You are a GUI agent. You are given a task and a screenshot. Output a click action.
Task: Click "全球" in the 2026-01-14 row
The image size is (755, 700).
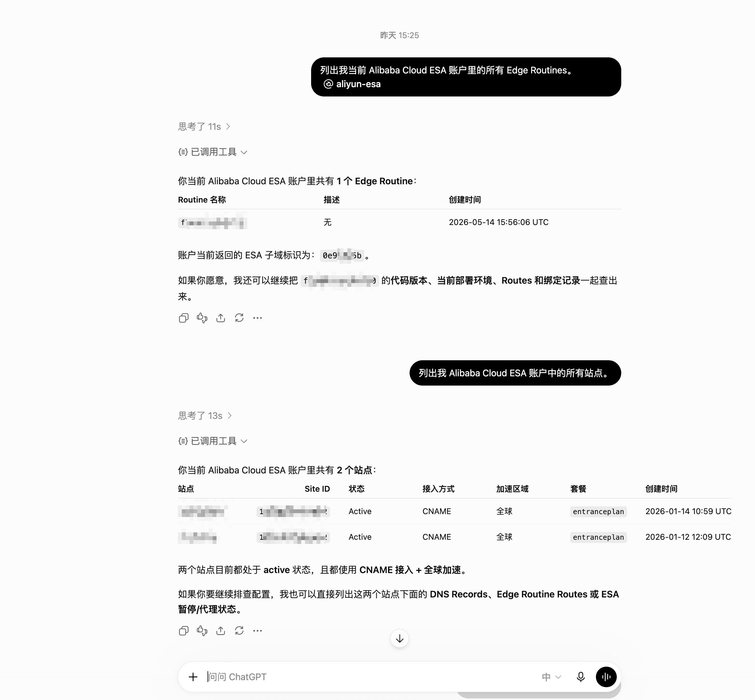[x=505, y=511]
